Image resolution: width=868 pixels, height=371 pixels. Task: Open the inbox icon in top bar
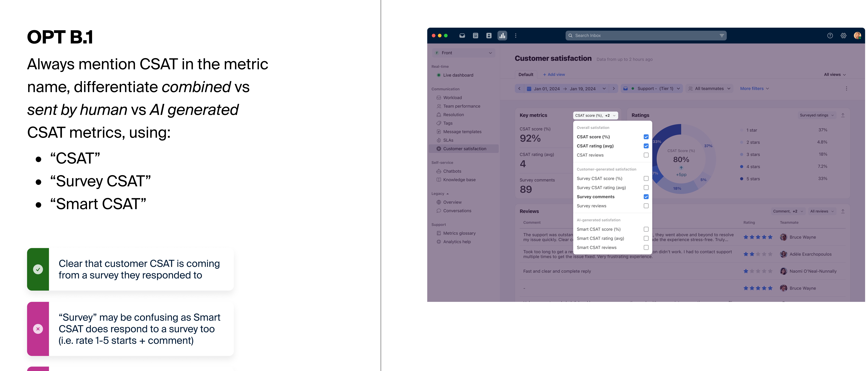point(462,35)
